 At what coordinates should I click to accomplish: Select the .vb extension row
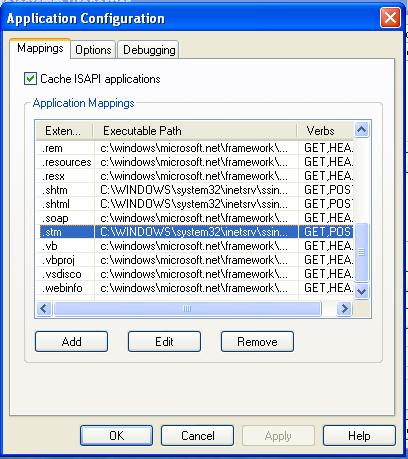196,246
